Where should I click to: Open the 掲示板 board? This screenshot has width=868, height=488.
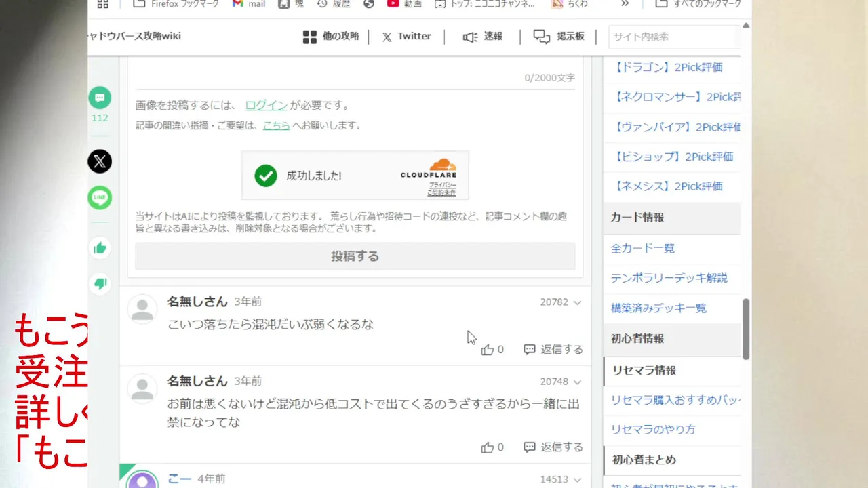point(559,37)
